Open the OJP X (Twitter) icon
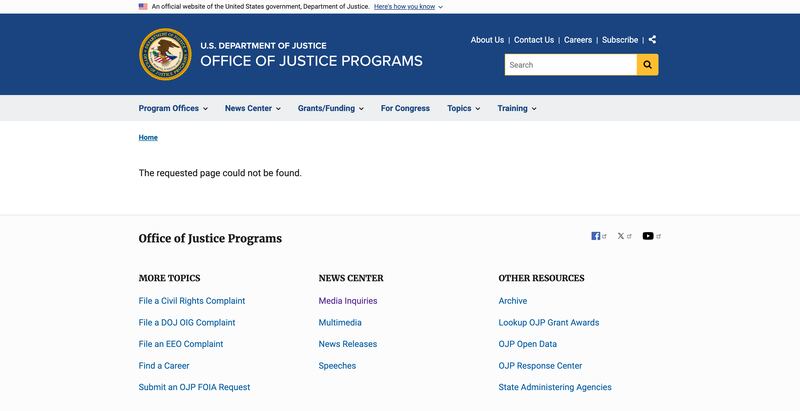This screenshot has width=800, height=411. (621, 236)
